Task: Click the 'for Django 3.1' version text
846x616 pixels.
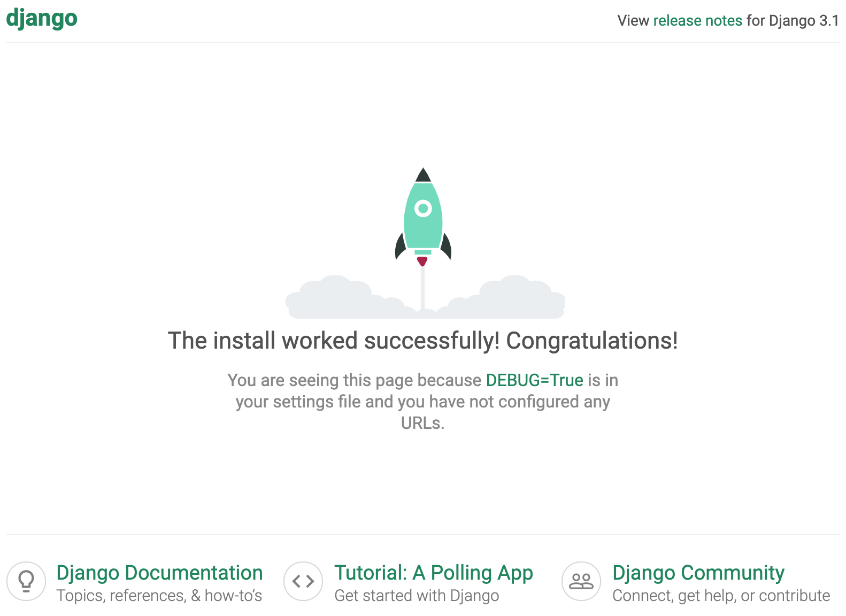Action: (793, 20)
